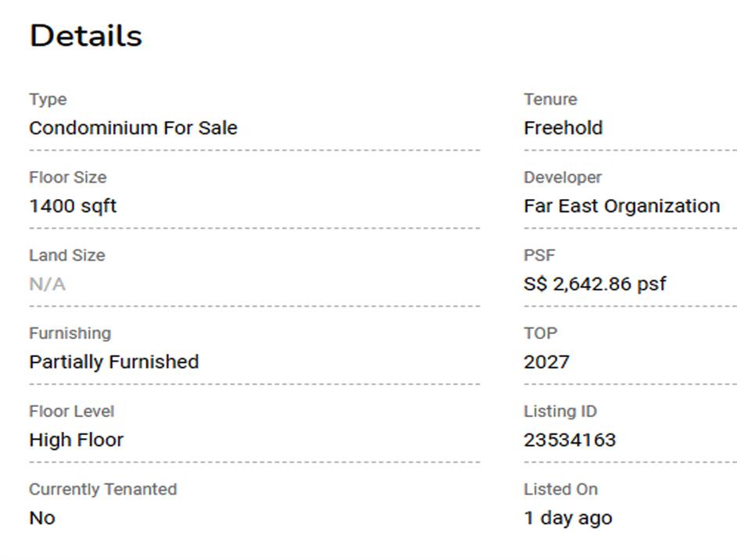This screenshot has height=560, width=737.
Task: Click the Furnishing field label
Action: 70,334
